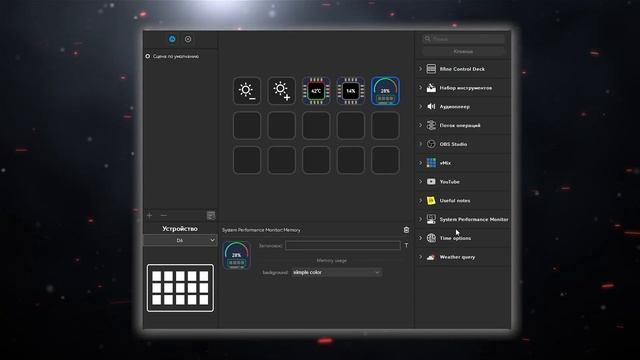Click the Memory usage text
The height and width of the screenshot is (360, 640).
point(331,260)
